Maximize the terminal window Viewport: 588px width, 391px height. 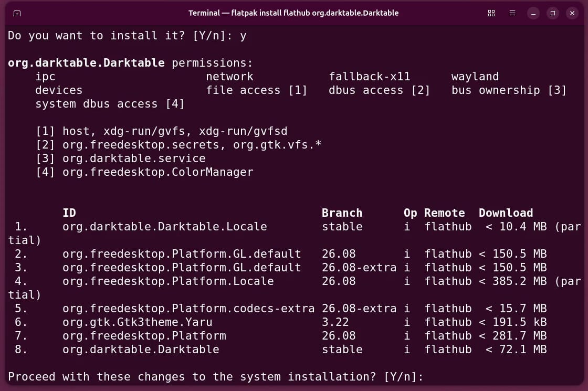click(x=553, y=14)
